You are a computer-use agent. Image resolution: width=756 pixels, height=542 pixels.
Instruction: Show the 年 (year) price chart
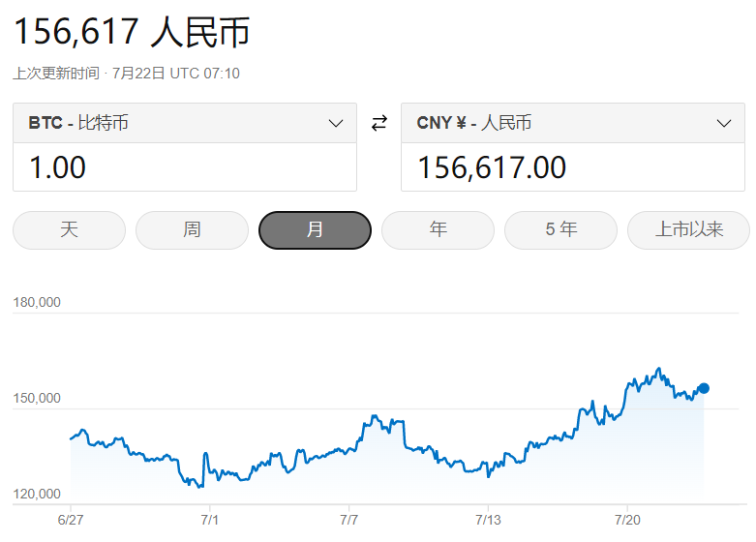tap(438, 229)
